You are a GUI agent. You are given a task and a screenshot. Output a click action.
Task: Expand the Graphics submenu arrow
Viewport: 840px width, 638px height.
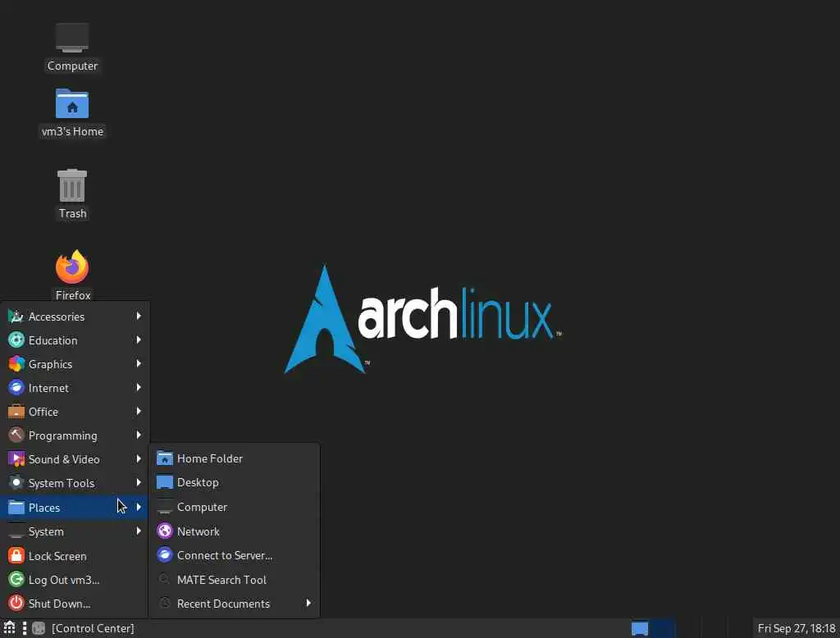139,364
